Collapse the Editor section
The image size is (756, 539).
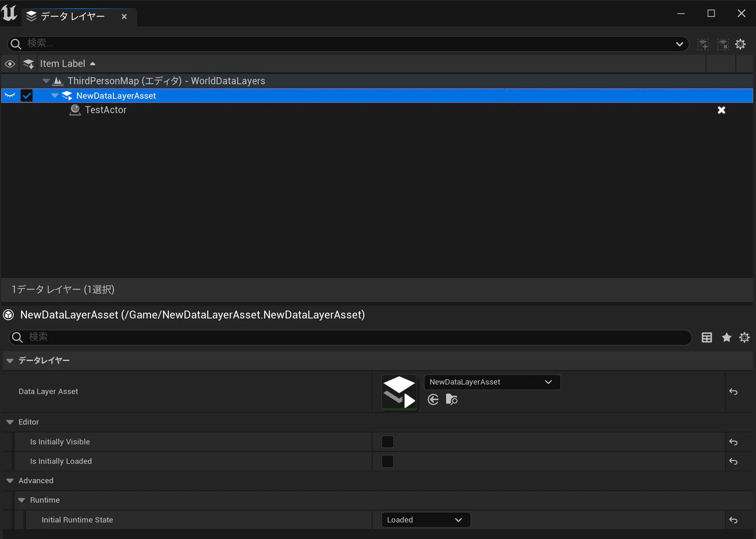(10, 422)
